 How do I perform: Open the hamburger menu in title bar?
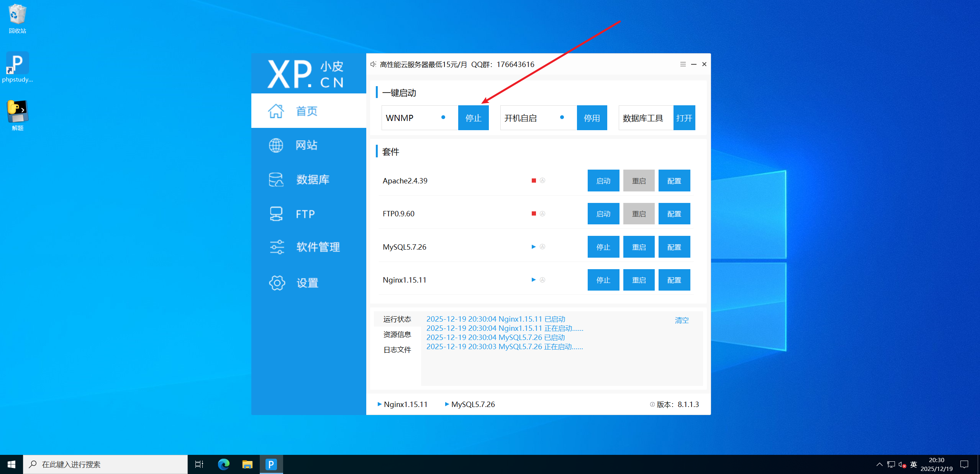click(x=683, y=64)
